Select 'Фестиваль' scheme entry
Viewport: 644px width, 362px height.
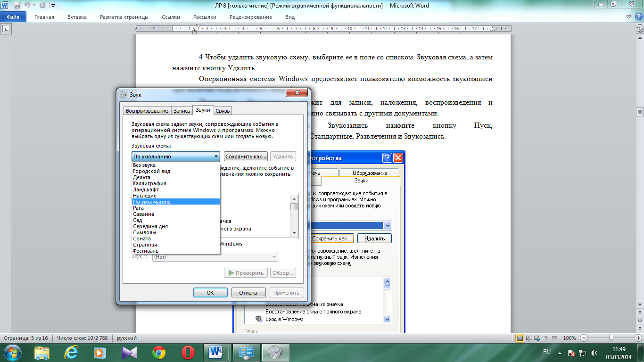(x=176, y=251)
